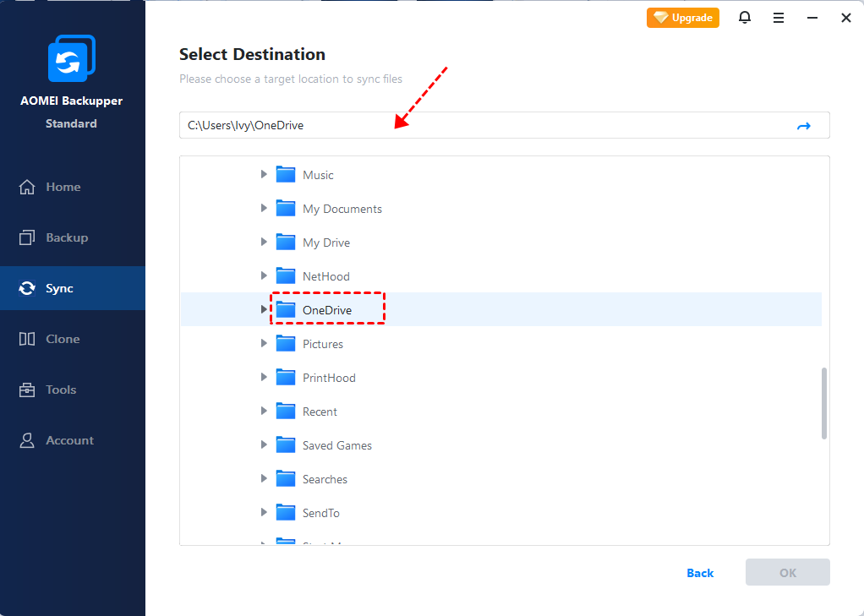Open the hamburger menu icon
This screenshot has height=616, width=864.
click(779, 18)
